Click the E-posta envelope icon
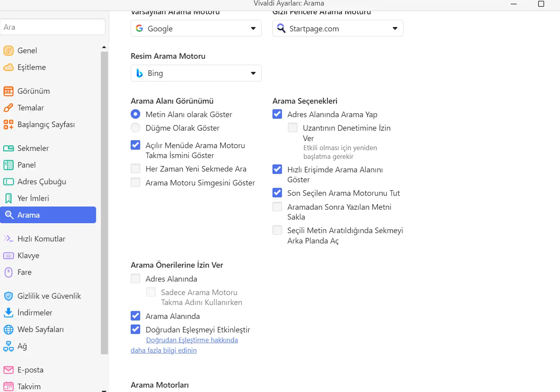The width and height of the screenshot is (560, 392). tap(8, 370)
